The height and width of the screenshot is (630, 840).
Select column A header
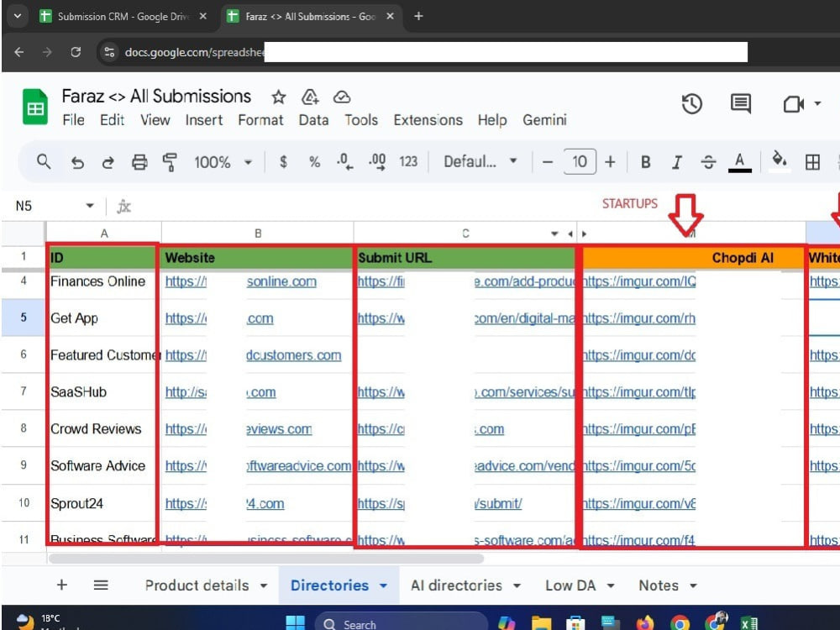click(x=104, y=234)
